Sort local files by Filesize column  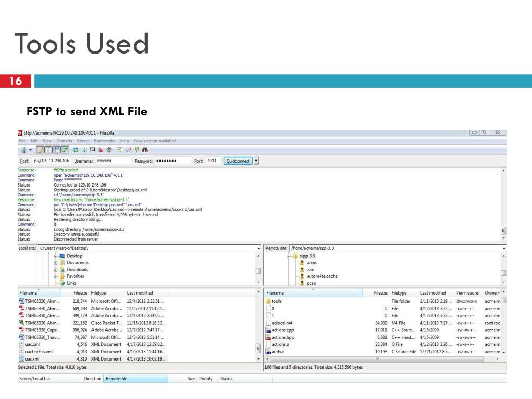coord(74,293)
